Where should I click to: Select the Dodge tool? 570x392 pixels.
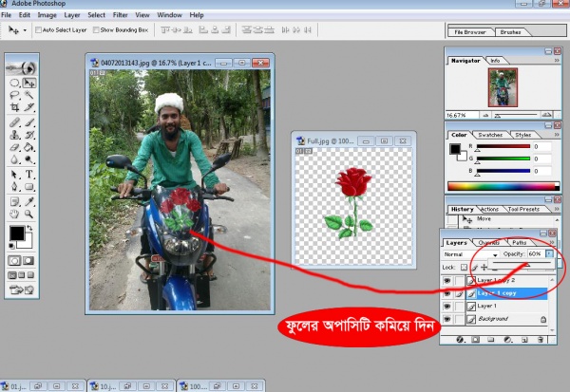coord(29,159)
